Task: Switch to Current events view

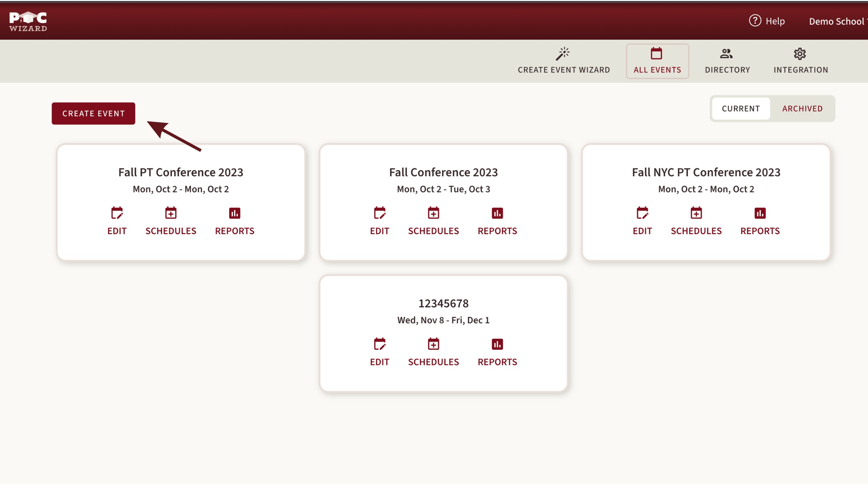Action: [741, 108]
